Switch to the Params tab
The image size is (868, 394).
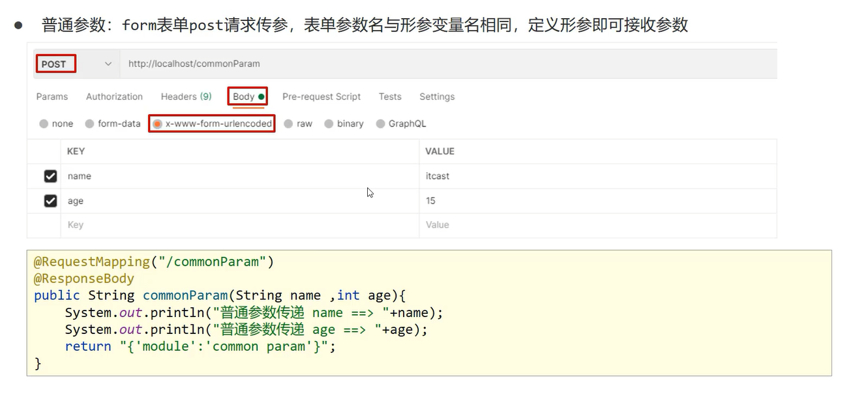(52, 97)
